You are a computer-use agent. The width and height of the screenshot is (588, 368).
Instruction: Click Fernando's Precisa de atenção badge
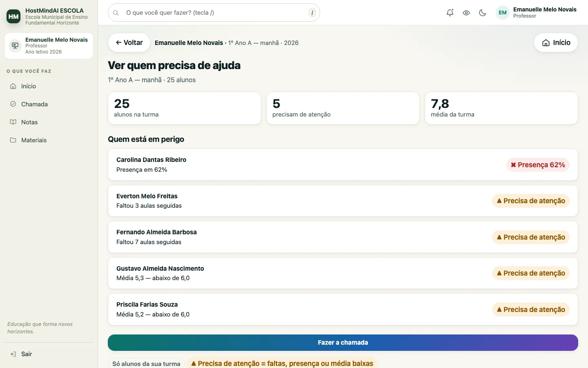click(531, 237)
